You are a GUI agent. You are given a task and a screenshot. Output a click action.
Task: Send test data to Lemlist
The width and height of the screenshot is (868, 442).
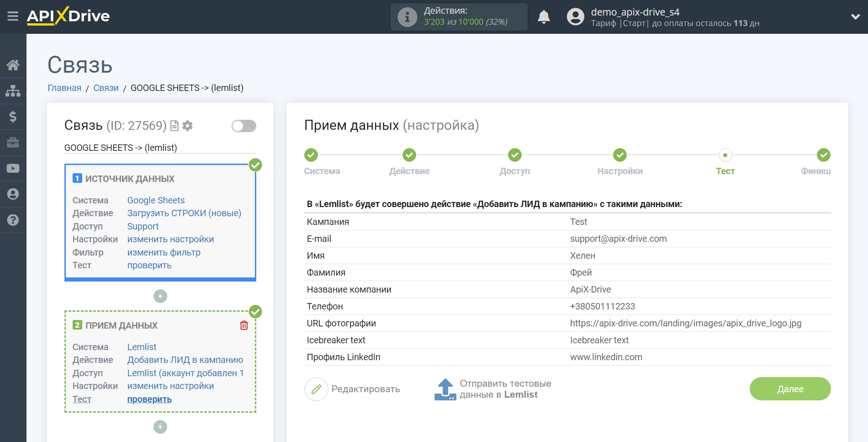505,389
